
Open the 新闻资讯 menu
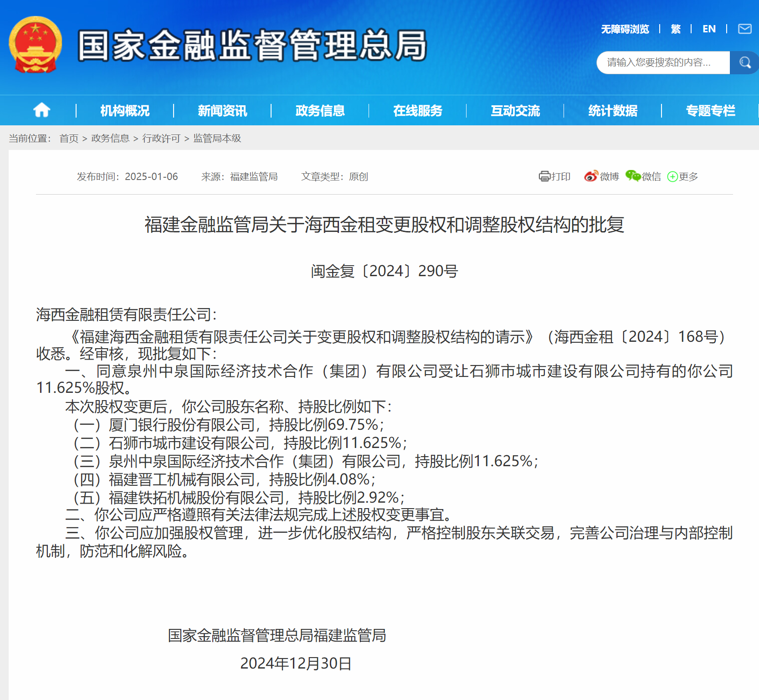(222, 111)
